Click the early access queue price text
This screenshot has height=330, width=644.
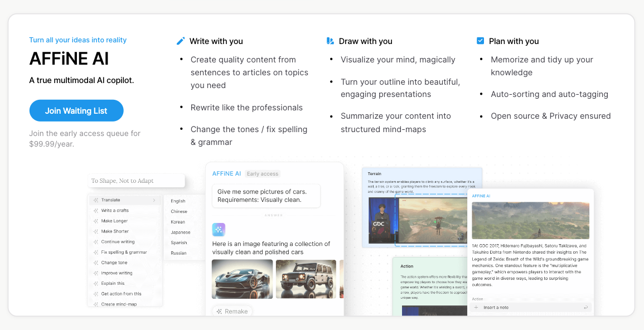[x=85, y=139]
